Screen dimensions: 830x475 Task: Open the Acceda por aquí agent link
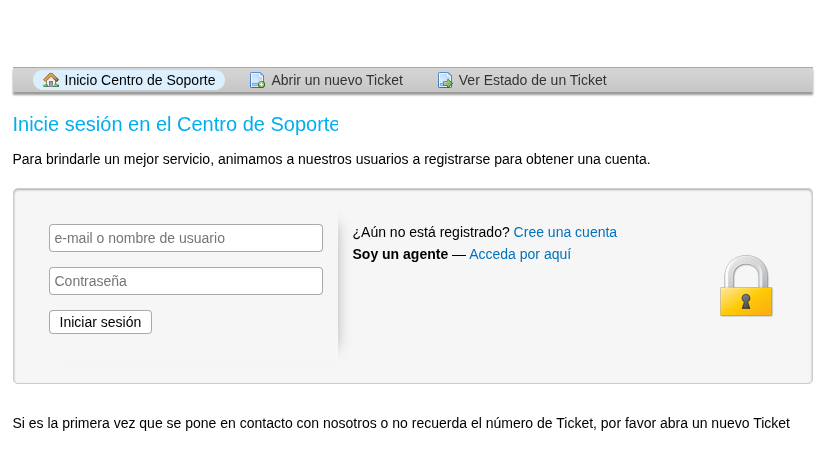(520, 254)
